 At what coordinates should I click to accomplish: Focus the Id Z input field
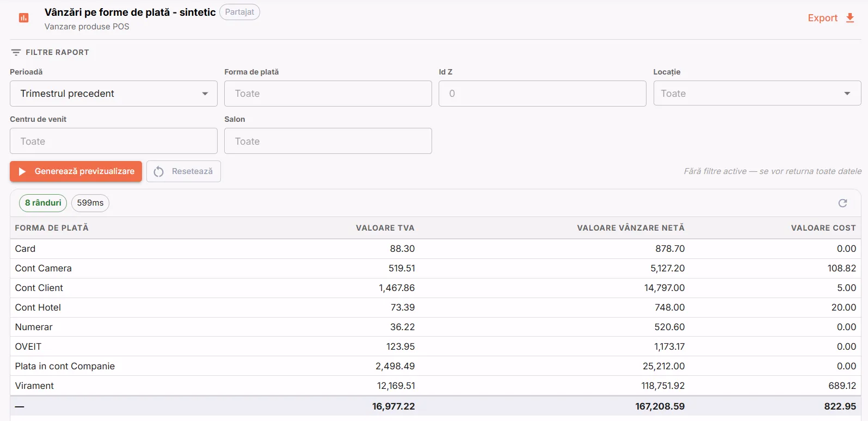click(543, 94)
